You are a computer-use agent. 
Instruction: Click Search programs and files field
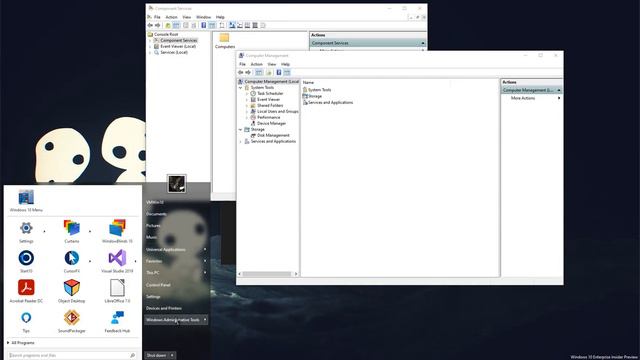coord(72,356)
